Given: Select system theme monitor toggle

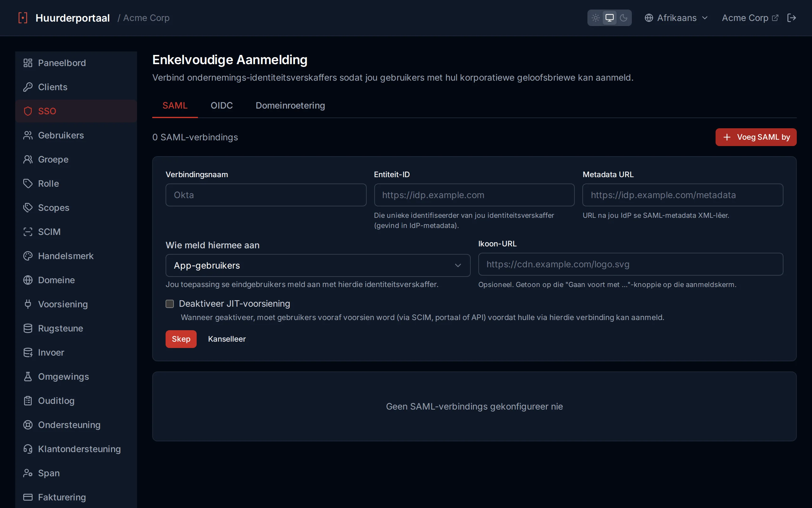Looking at the screenshot, I should tap(610, 18).
